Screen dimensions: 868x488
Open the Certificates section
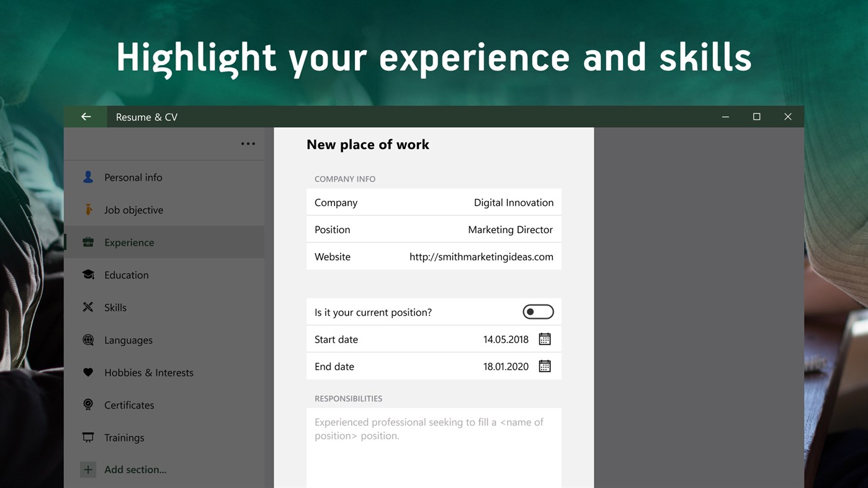(128, 405)
